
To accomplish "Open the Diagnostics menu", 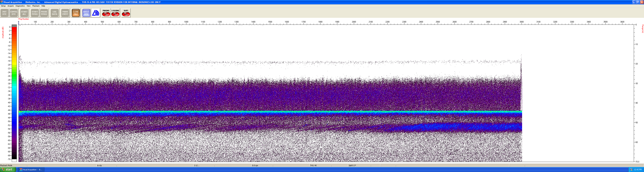I will pyautogui.click(x=20, y=6).
